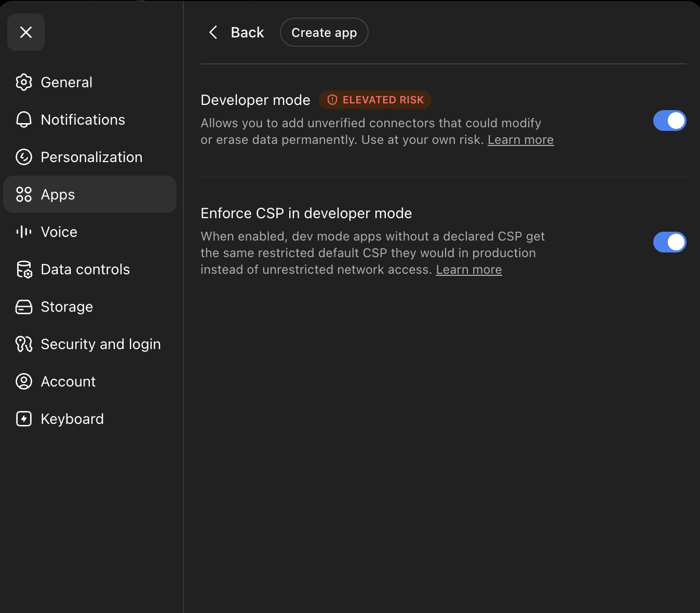This screenshot has width=700, height=613.
Task: Click the Personalization icon
Action: pos(24,157)
